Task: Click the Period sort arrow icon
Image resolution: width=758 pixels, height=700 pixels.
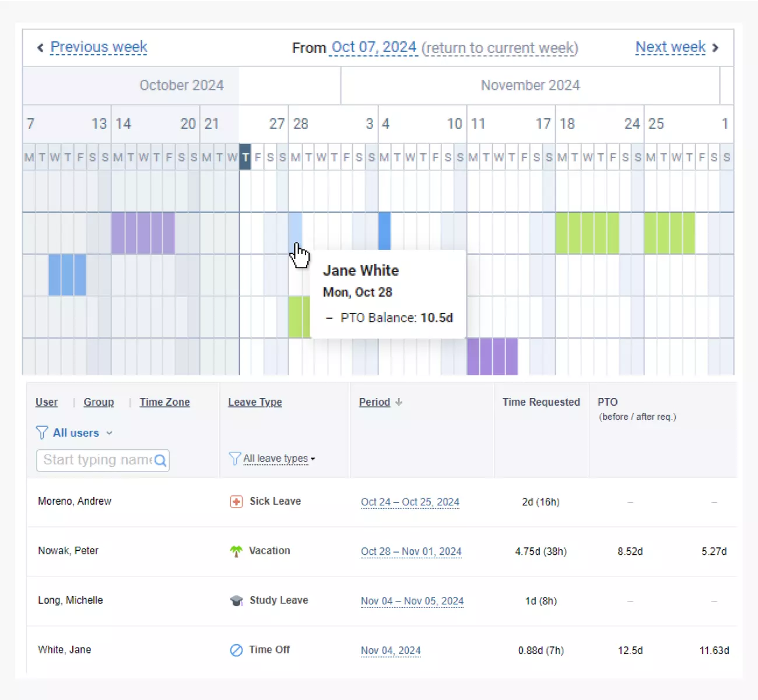Action: coord(399,402)
